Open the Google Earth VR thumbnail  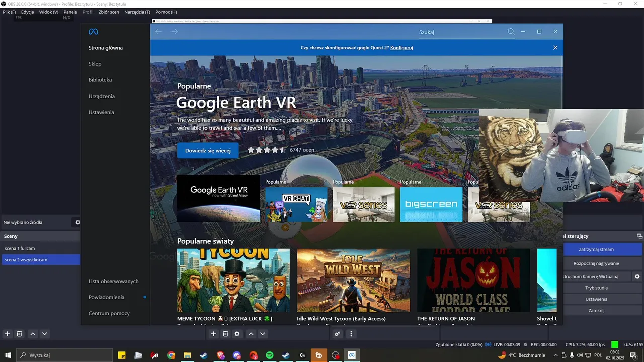(218, 199)
